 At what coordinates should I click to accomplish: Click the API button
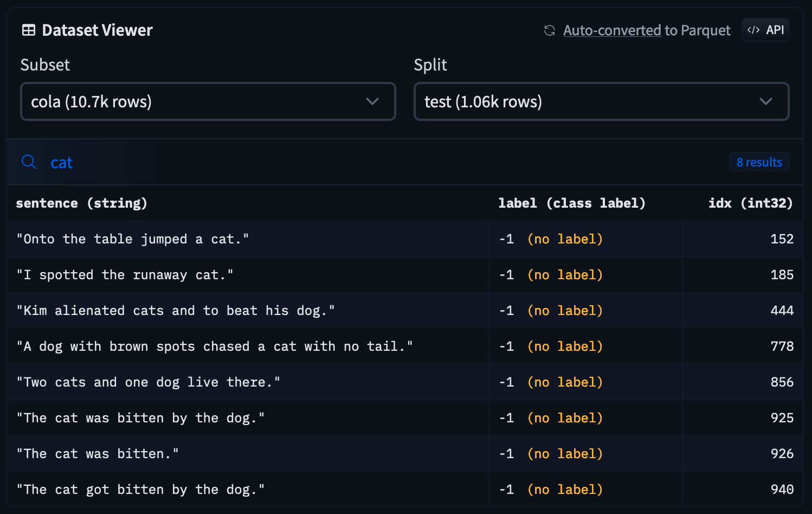pos(765,30)
